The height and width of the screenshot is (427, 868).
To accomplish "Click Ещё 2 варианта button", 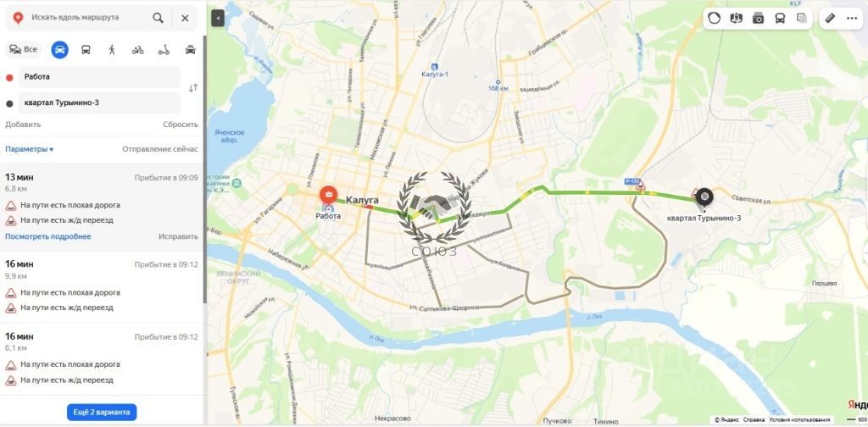I will pos(102,412).
